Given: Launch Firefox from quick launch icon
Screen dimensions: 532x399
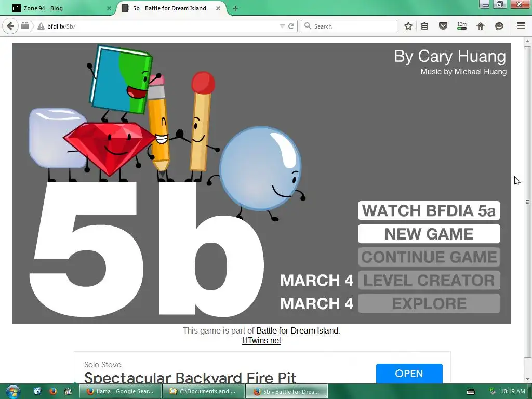Looking at the screenshot, I should click(x=52, y=391).
